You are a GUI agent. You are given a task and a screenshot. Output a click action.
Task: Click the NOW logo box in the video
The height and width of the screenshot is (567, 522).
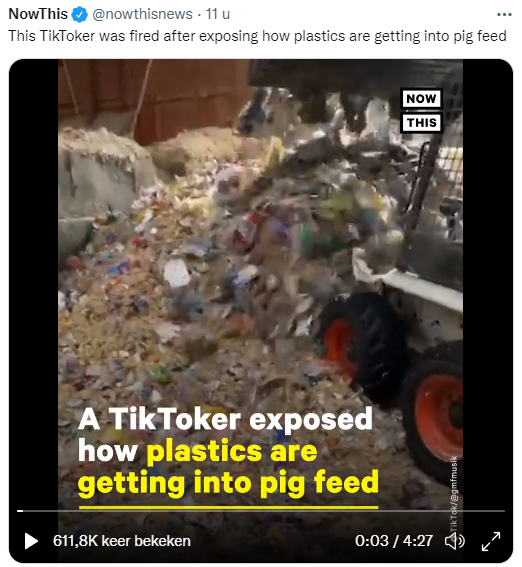[422, 98]
